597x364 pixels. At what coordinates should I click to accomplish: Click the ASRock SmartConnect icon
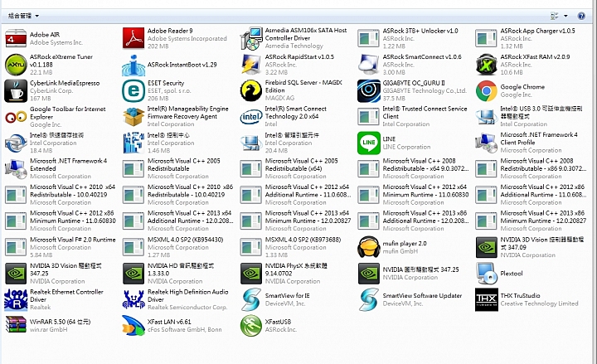[368, 65]
